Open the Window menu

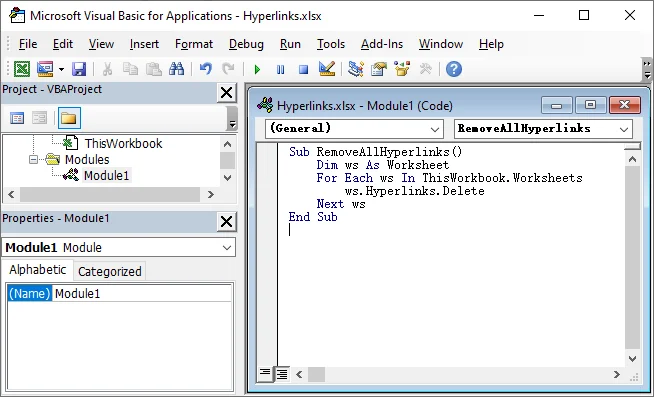pyautogui.click(x=441, y=44)
